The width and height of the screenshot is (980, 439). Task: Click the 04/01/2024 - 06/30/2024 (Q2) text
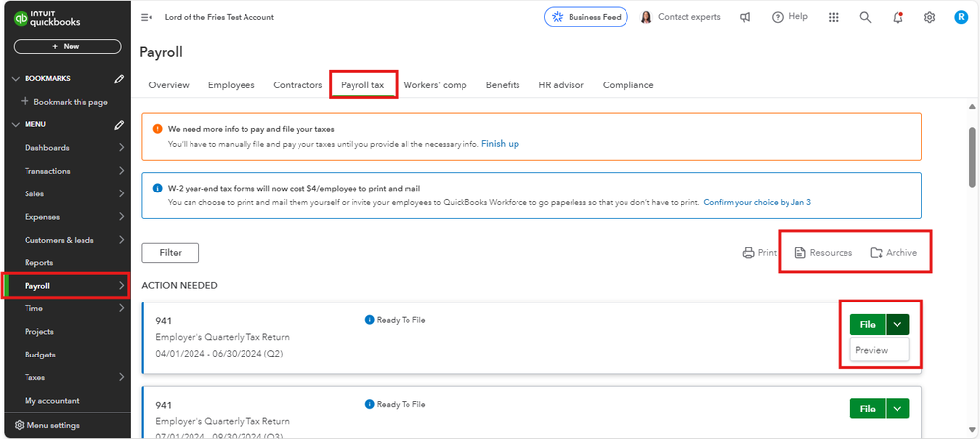point(219,354)
